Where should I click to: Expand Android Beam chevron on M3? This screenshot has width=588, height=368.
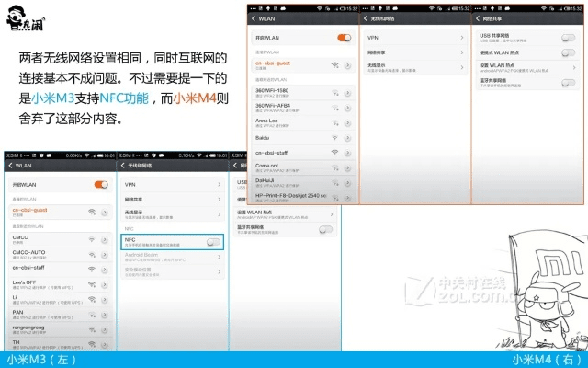[219, 257]
